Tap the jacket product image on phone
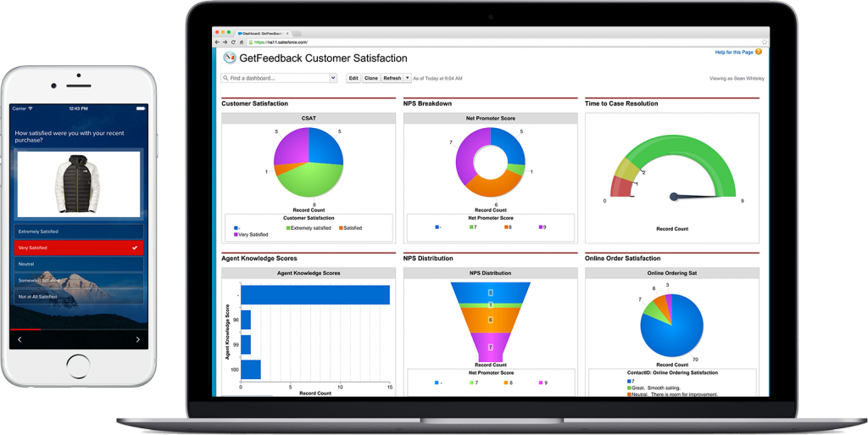The width and height of the screenshot is (868, 435). tap(79, 184)
